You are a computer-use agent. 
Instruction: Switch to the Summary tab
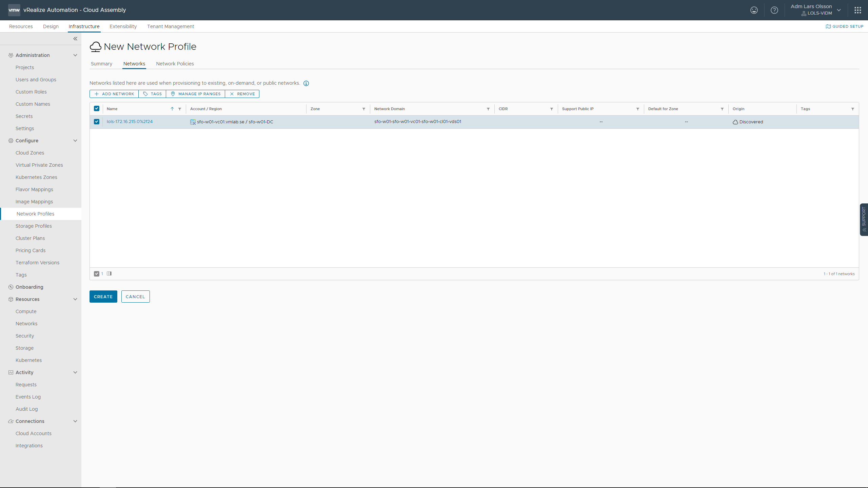point(101,64)
